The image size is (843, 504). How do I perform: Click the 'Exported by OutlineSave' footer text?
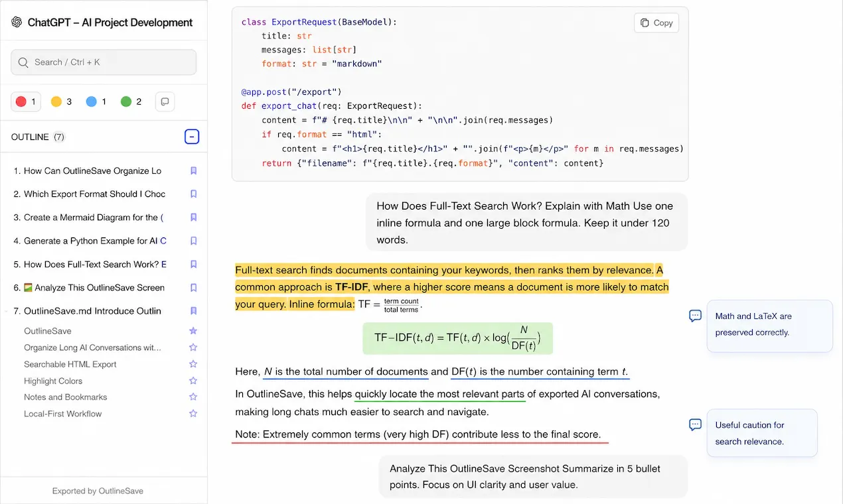pos(98,491)
